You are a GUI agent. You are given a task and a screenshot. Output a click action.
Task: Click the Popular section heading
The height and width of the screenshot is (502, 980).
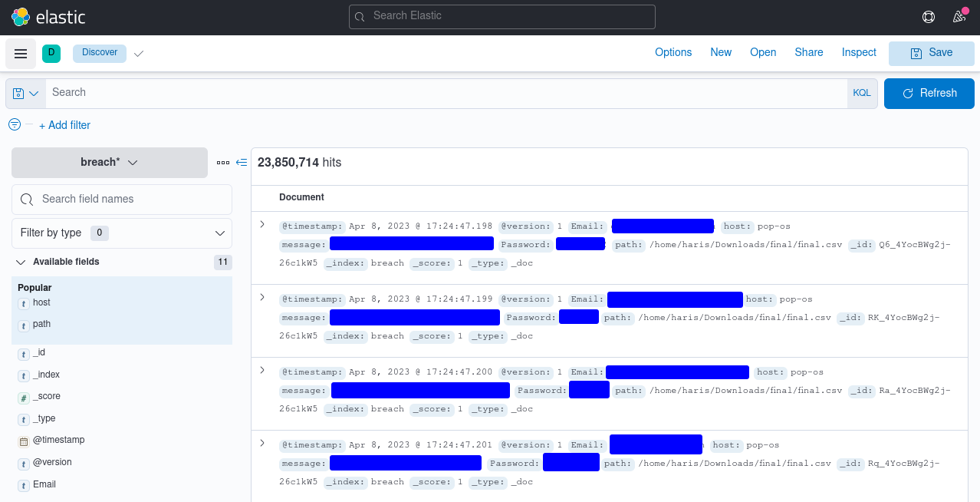35,288
